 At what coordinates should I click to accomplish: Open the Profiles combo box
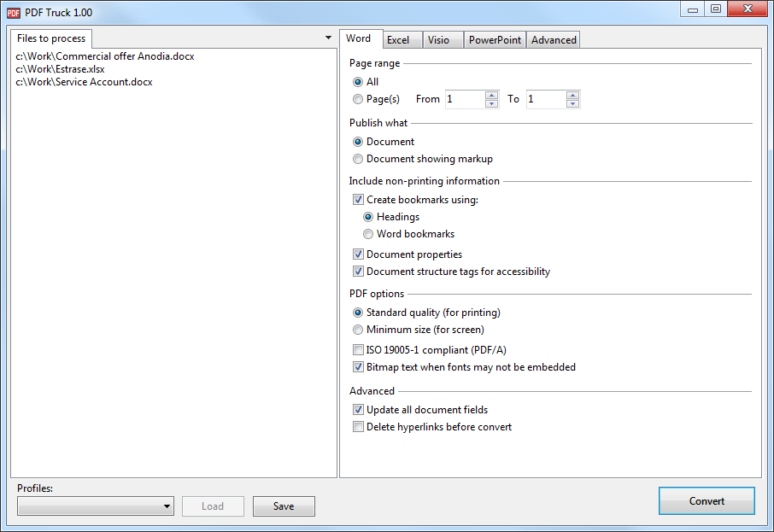[96, 506]
